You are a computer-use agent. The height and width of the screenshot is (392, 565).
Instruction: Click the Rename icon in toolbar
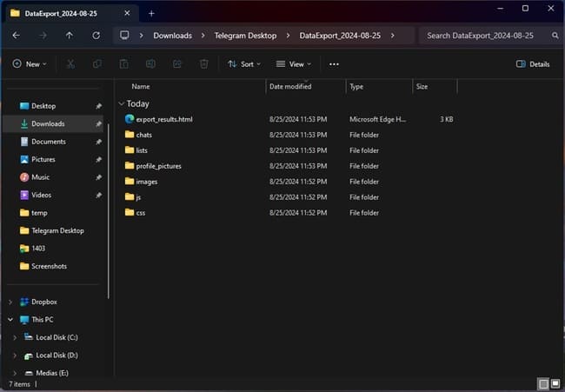coord(150,64)
